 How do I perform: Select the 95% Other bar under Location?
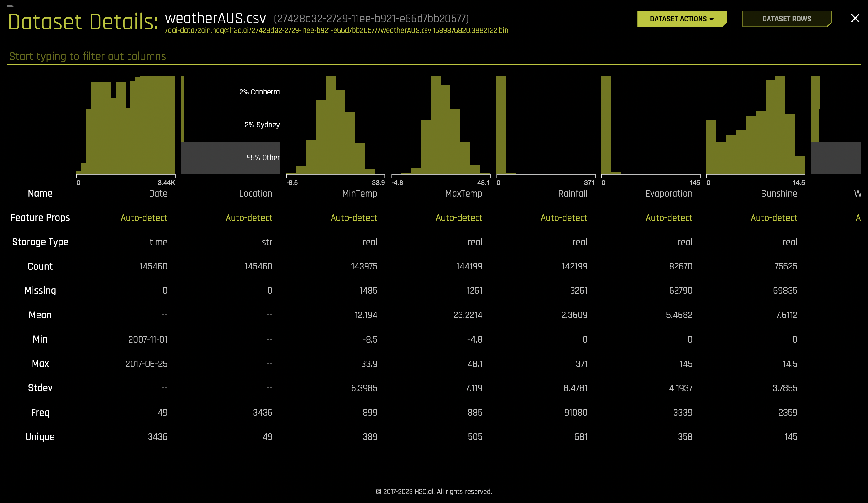coord(230,158)
